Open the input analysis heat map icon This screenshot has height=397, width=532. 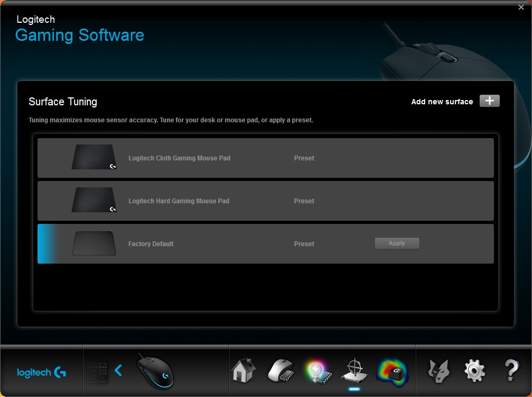click(x=392, y=372)
